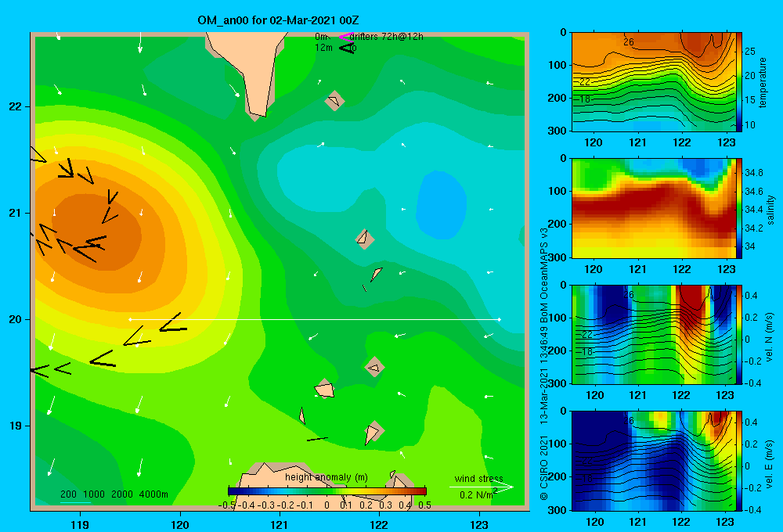Click the dark orange high anomaly center

pyautogui.click(x=97, y=232)
